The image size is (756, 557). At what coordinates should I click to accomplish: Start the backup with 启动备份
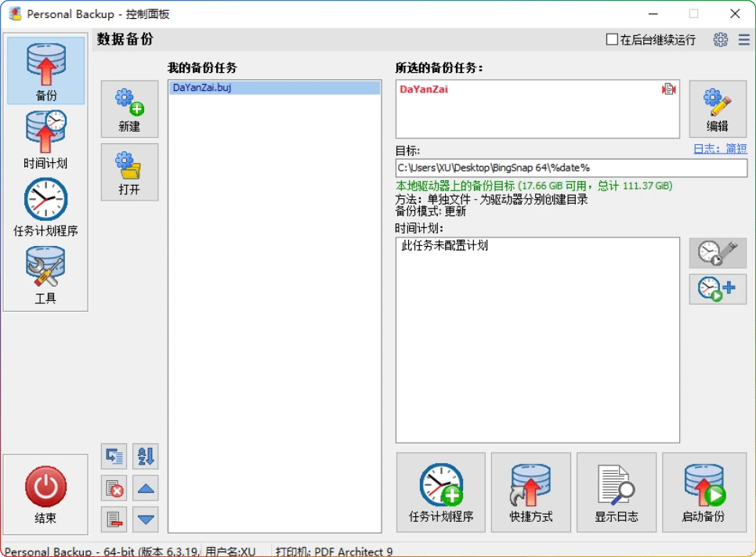coord(704,492)
